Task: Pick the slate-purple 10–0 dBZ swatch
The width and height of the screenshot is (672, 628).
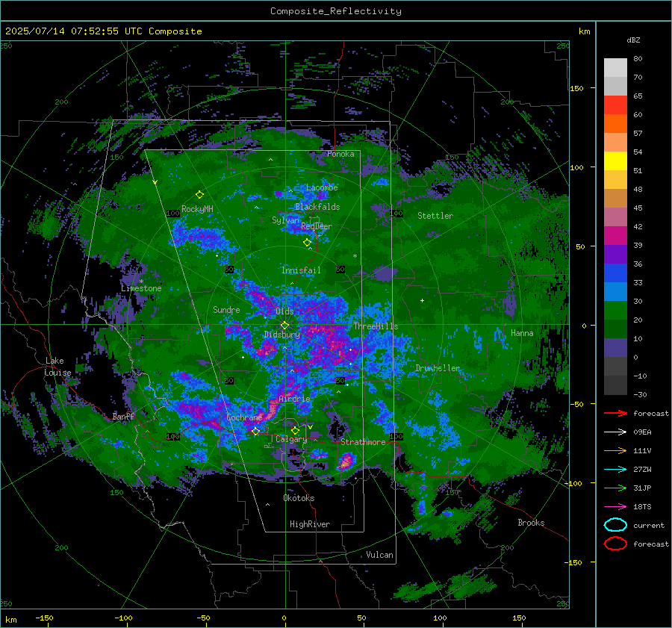Action: (x=615, y=348)
